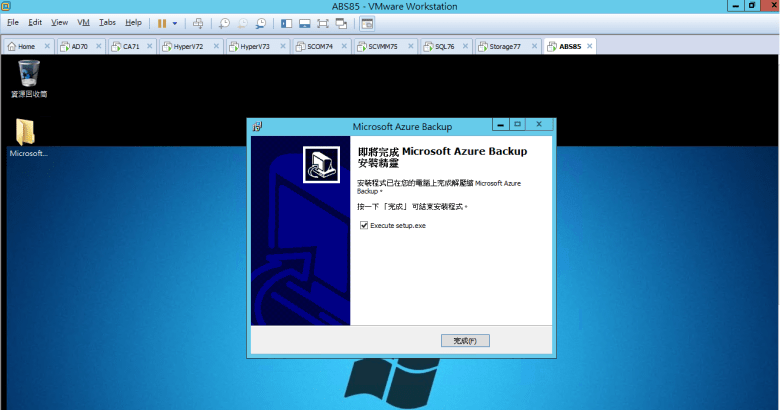Expand the power options dropdown arrow

click(175, 22)
